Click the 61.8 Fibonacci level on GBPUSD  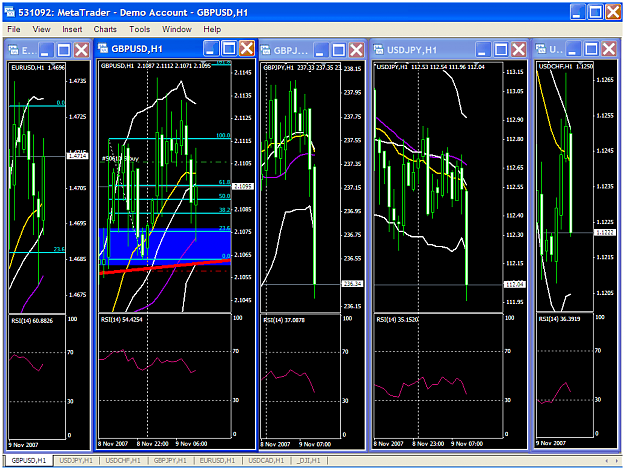[x=224, y=182]
